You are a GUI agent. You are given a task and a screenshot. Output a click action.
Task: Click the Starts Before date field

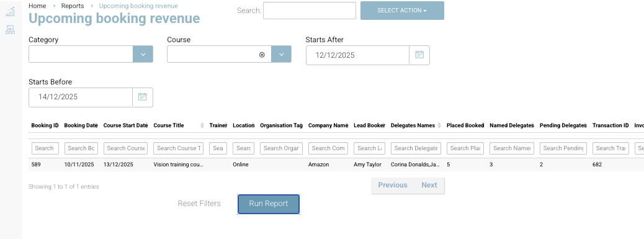81,97
